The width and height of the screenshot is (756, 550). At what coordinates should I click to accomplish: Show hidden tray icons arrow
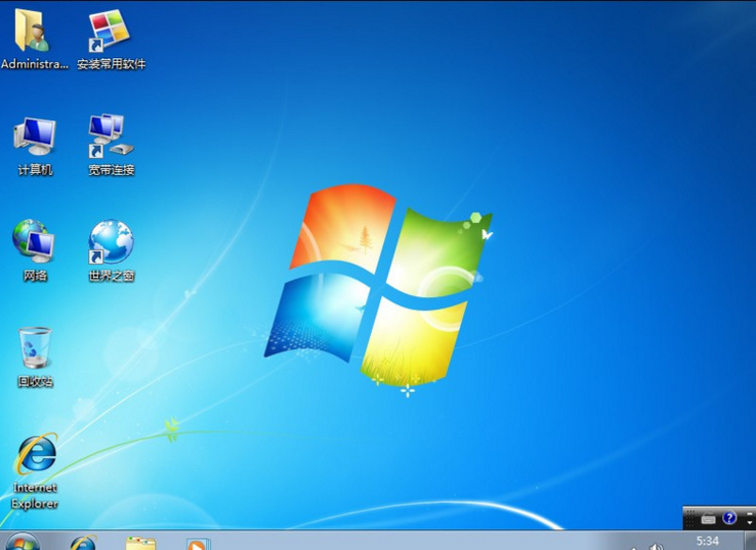pos(634,548)
